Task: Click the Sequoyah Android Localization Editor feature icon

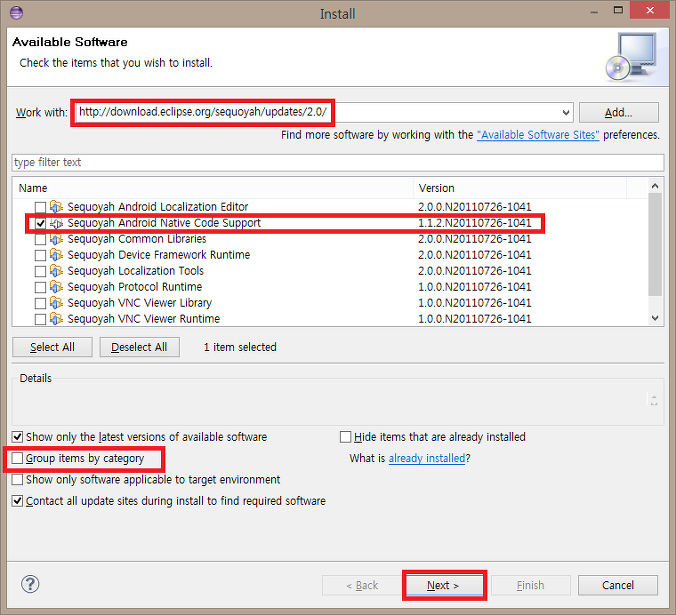Action: point(56,207)
